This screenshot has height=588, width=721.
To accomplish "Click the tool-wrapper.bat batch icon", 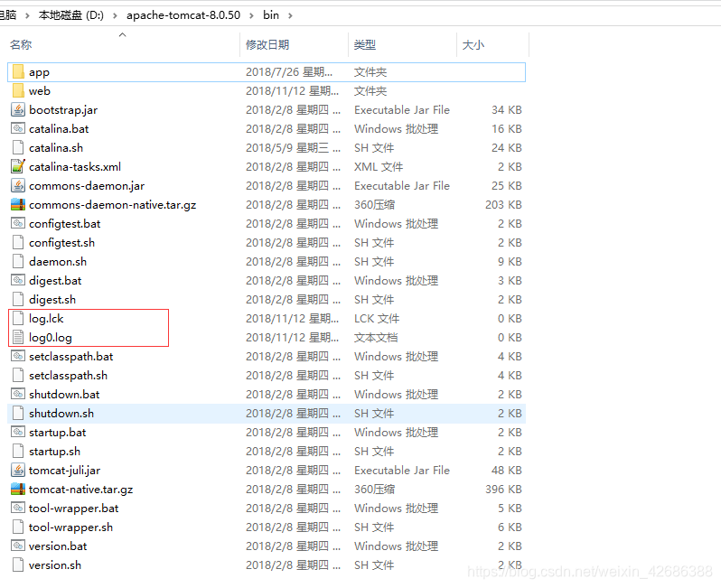I will 18,508.
